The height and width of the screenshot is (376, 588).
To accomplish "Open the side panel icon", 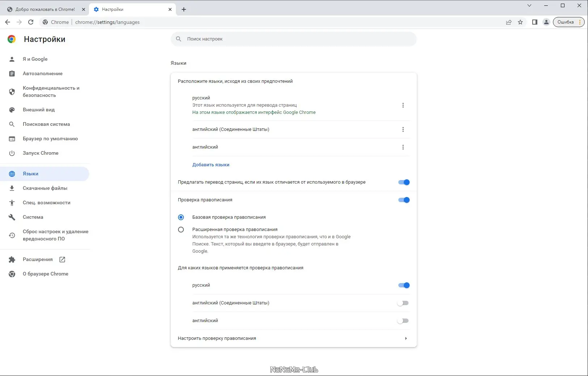I will tap(534, 22).
